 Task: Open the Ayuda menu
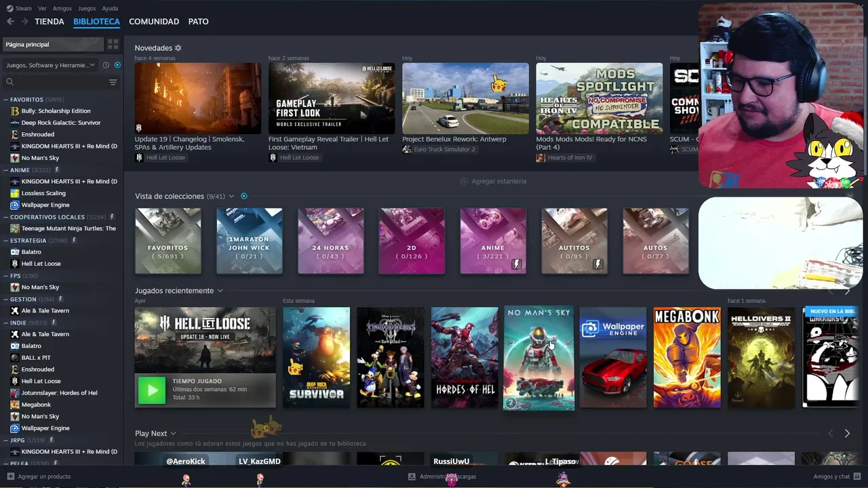coord(110,8)
